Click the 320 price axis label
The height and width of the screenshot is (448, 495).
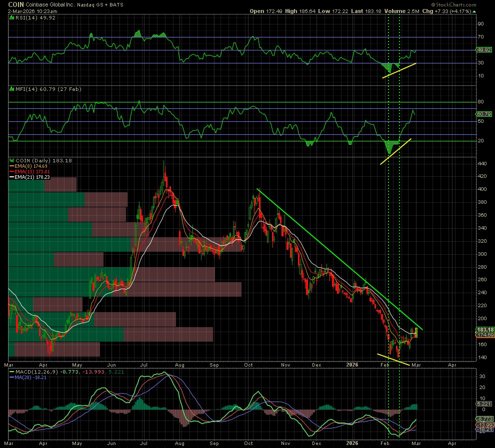tap(482, 241)
